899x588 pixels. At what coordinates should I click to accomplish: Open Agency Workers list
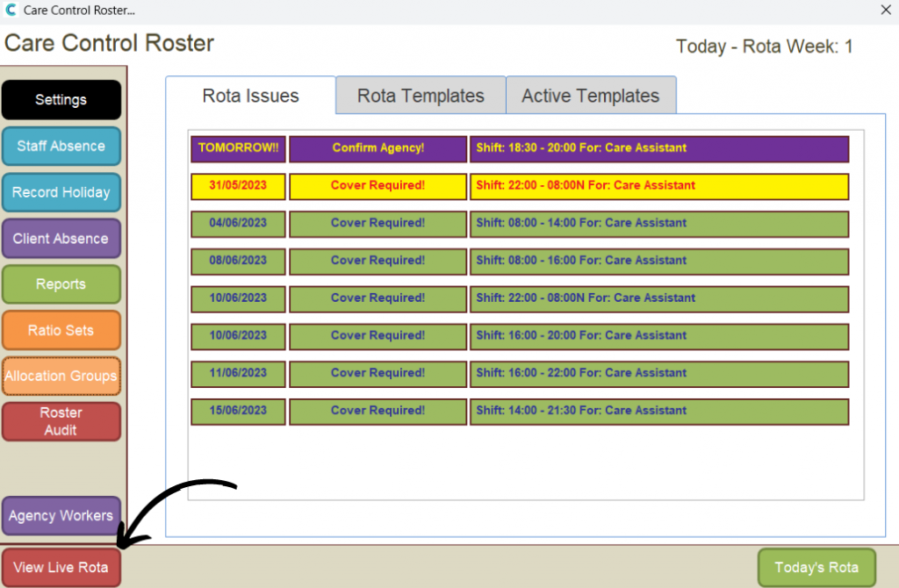(61, 516)
